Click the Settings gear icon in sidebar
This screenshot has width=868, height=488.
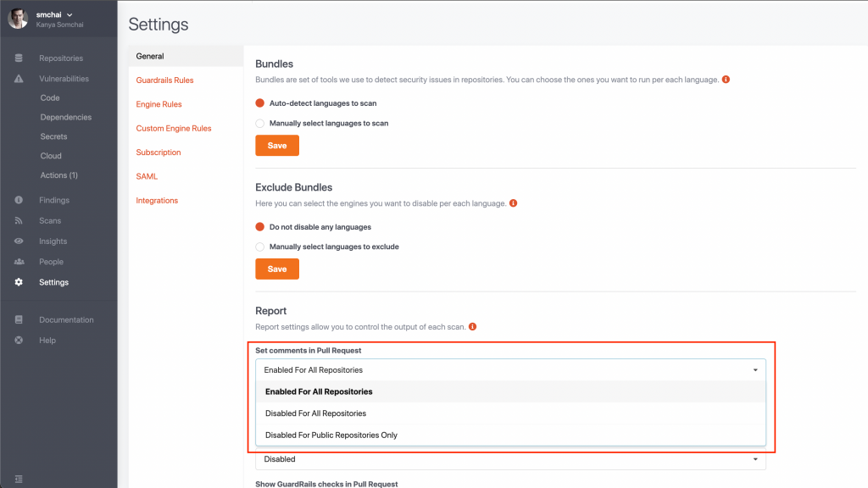tap(19, 281)
